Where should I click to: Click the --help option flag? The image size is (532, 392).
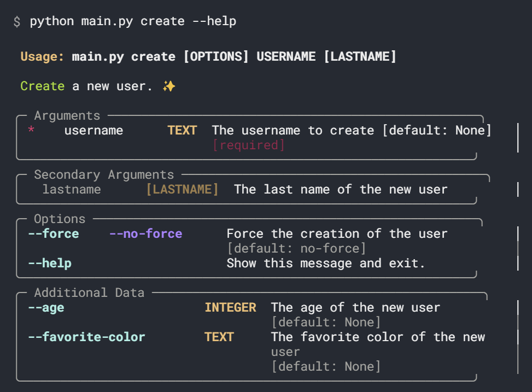pyautogui.click(x=50, y=264)
